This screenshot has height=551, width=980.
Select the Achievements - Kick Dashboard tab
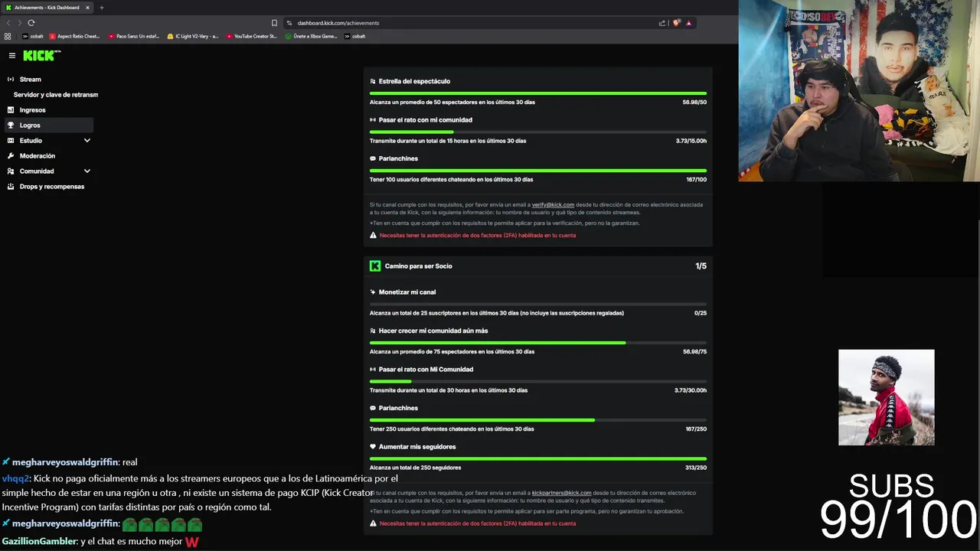coord(47,8)
